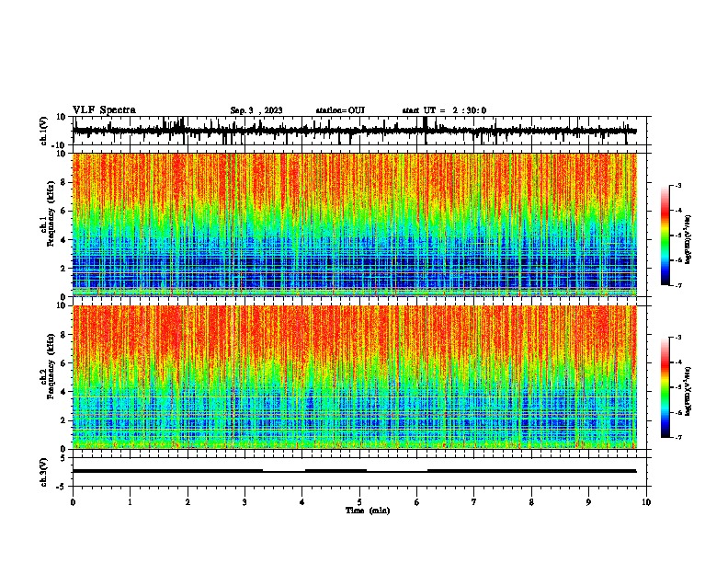This screenshot has height=563, width=728.
Task: Click time axis tick label "5"
Action: pos(359,501)
